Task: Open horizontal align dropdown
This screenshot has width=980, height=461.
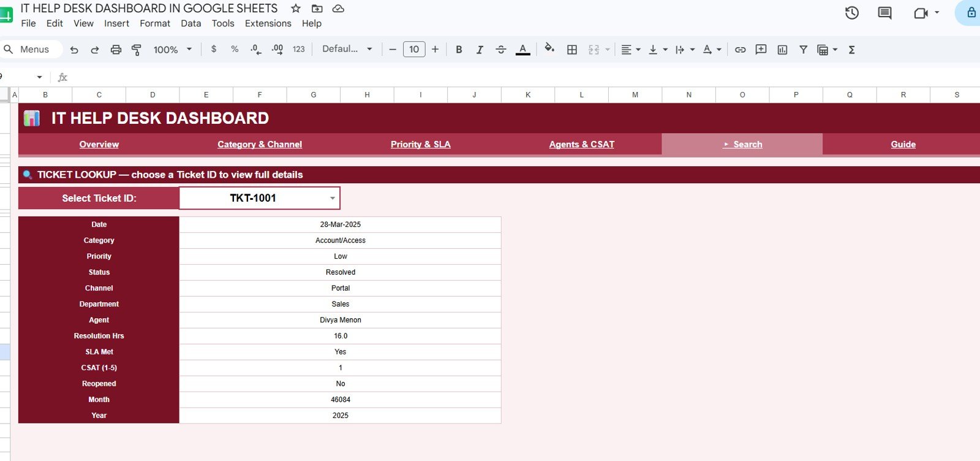Action: 630,50
